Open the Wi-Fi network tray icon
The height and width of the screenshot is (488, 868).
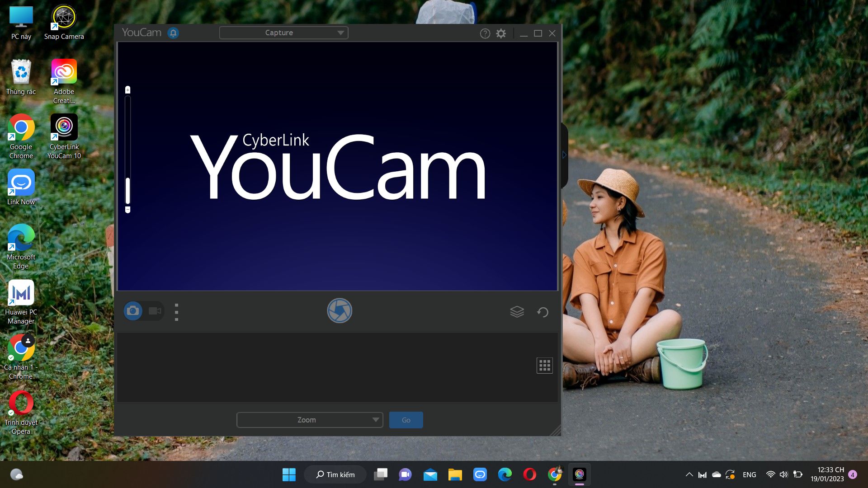tap(771, 474)
